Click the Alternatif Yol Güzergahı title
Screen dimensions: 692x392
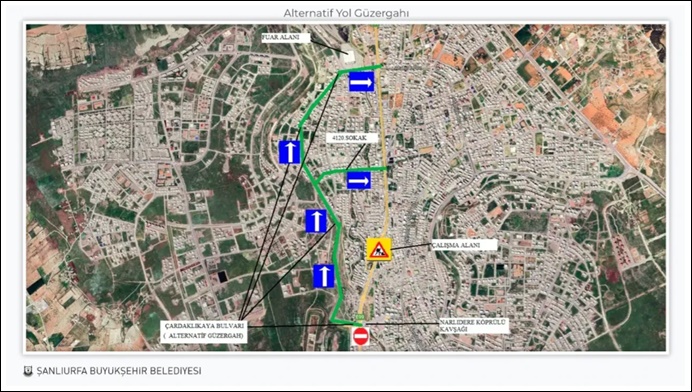346,13
